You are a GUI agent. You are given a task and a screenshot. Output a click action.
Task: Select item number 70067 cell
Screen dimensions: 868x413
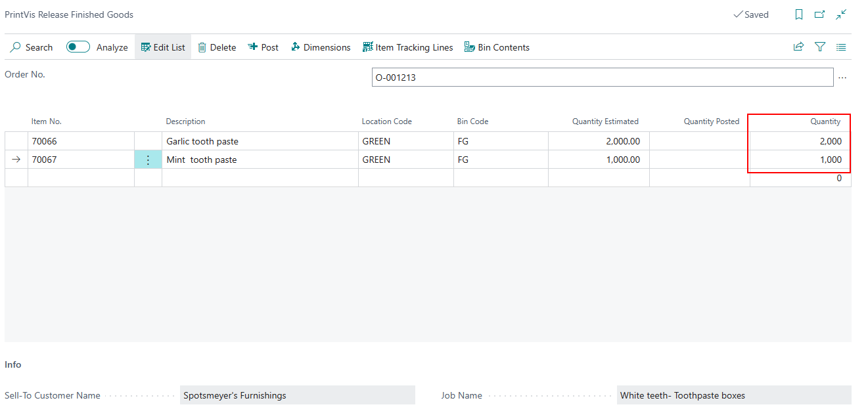[81, 160]
